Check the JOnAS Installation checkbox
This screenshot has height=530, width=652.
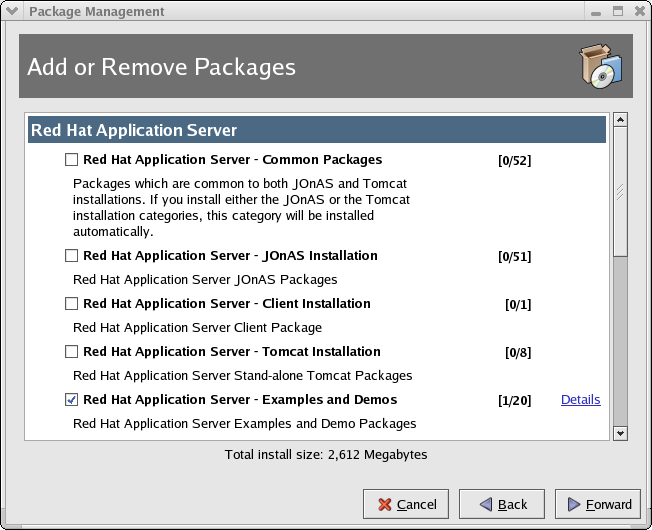[x=71, y=255]
